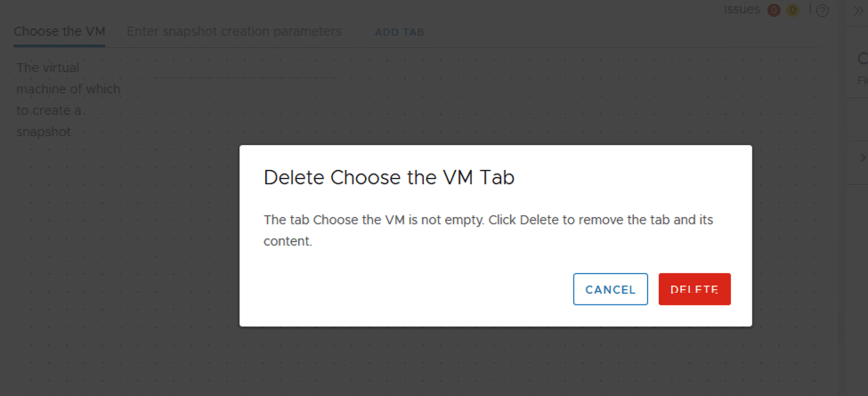
Task: Click the right panel heading starting with C
Action: tap(862, 59)
